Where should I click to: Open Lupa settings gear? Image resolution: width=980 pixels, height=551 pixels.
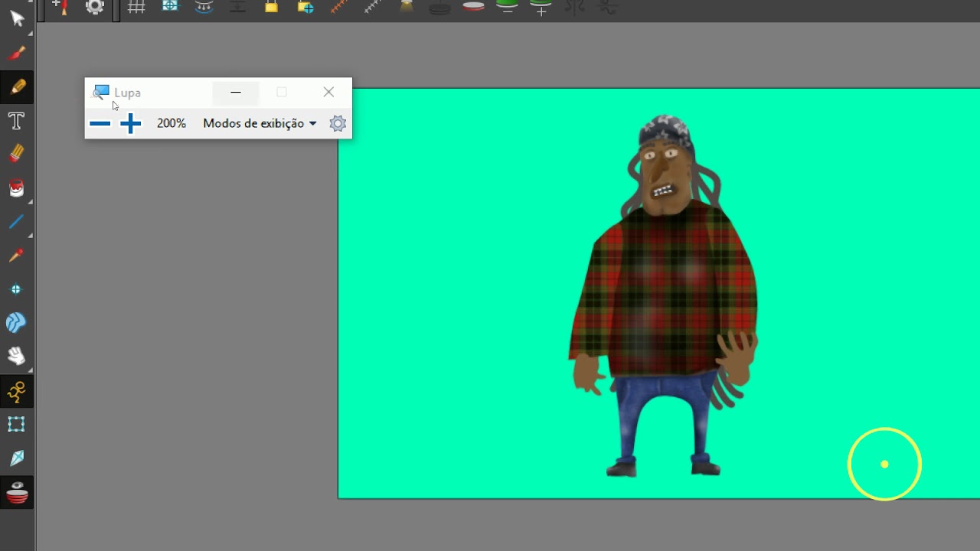coord(338,123)
